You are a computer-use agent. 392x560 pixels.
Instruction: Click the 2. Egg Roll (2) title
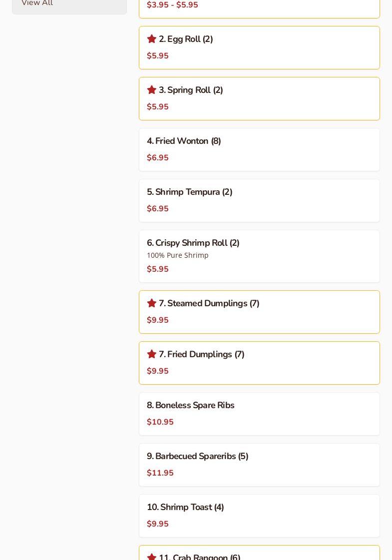186,39
